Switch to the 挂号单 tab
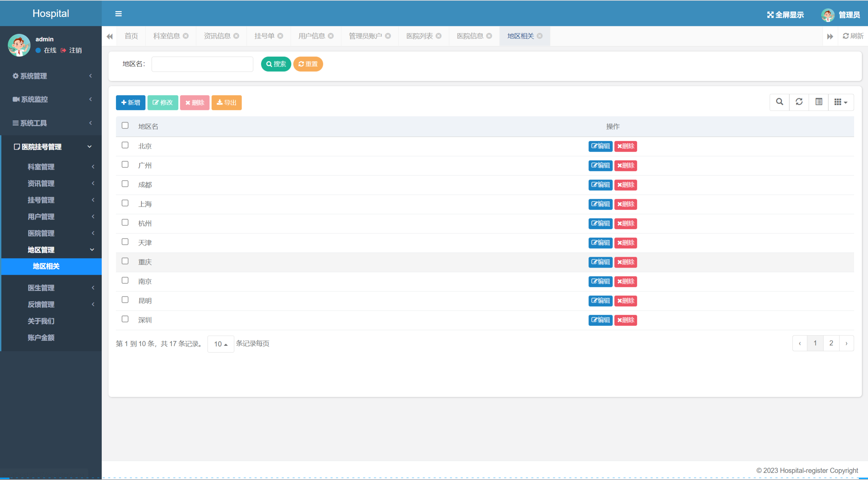The image size is (868, 480). tap(265, 36)
